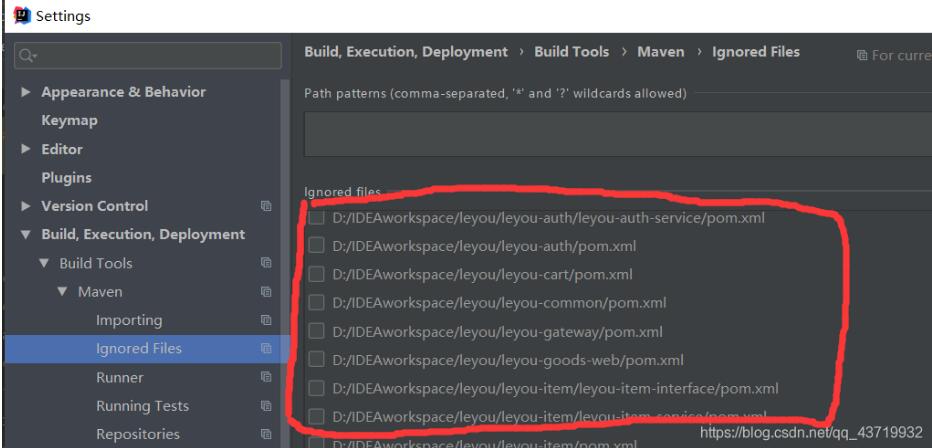Open the Keymap settings page
This screenshot has width=932, height=448.
coord(69,121)
